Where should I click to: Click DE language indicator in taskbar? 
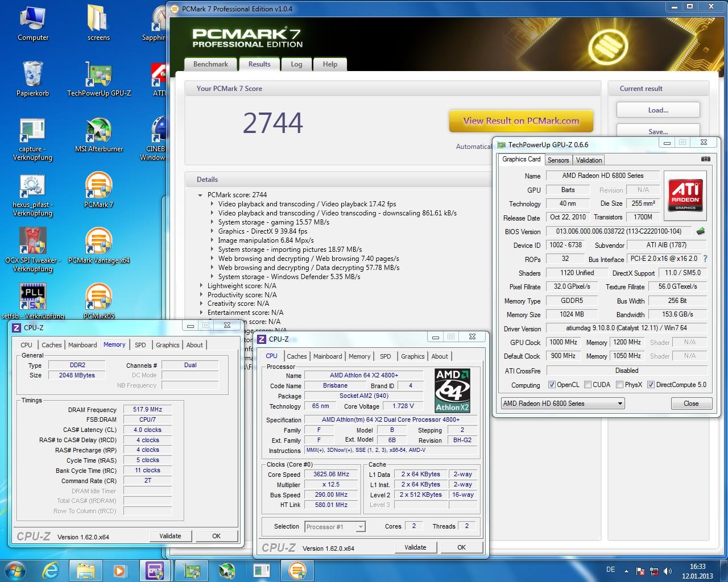(x=610, y=569)
